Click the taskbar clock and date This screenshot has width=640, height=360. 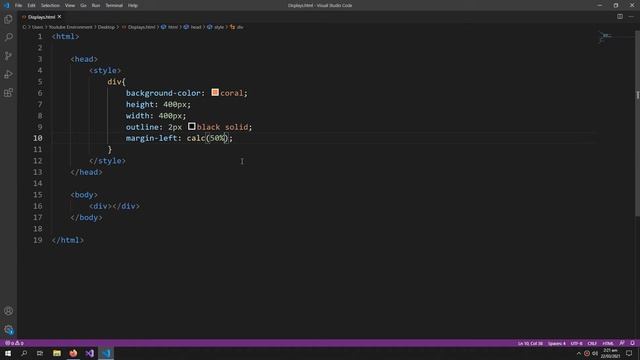pyautogui.click(x=610, y=353)
